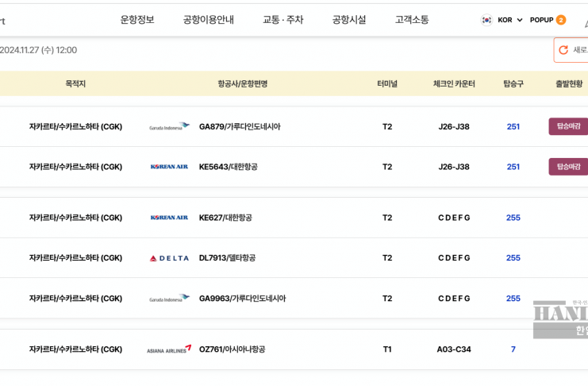Click the Asiana Airlines logo for OZ761
The image size is (588, 386).
[169, 349]
